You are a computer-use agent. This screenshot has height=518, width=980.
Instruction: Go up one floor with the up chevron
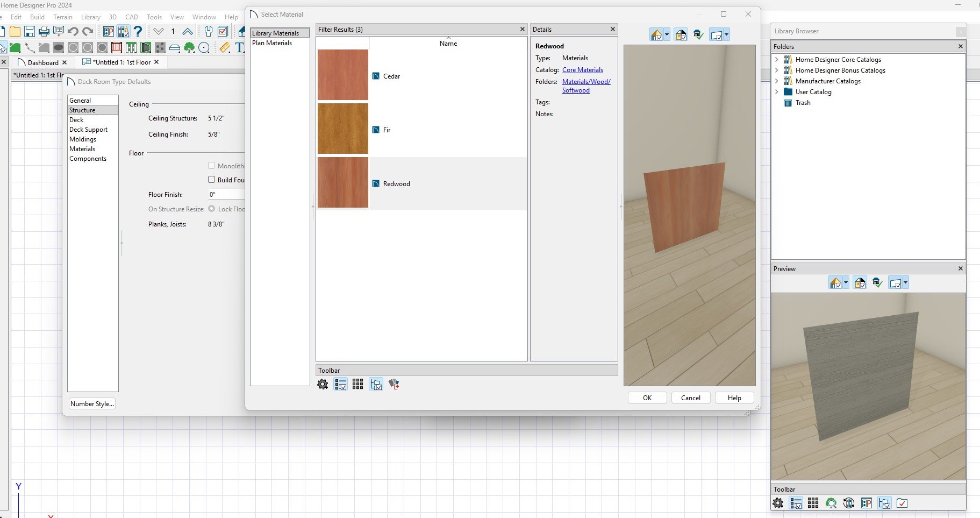[187, 31]
